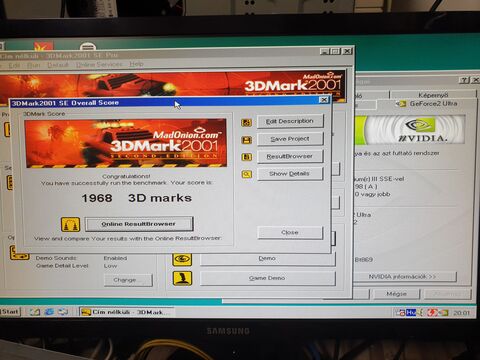Click the Start button on the taskbar
This screenshot has width=480, height=360.
[x=10, y=312]
